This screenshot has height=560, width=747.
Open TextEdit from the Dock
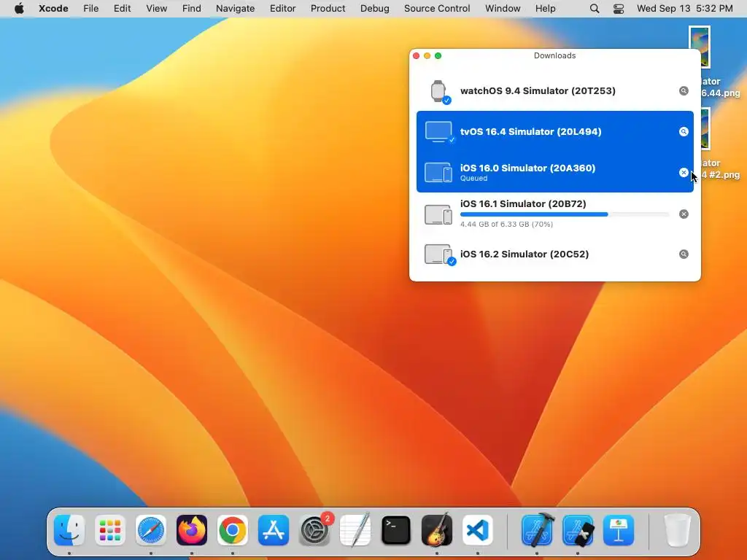[355, 530]
